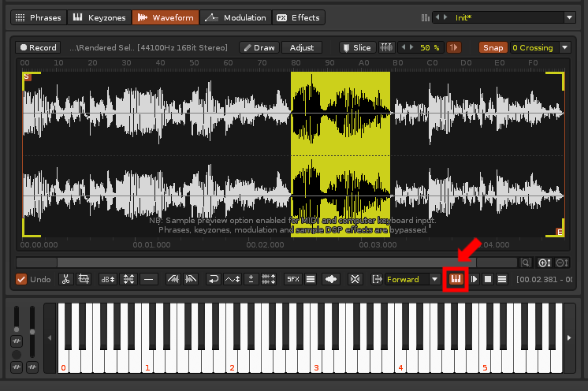Activate the Slice marker tool

pyautogui.click(x=357, y=47)
